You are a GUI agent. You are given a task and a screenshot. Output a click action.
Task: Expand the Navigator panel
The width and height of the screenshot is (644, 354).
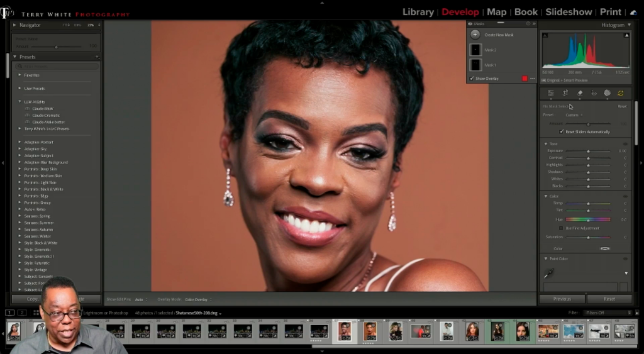click(x=15, y=25)
